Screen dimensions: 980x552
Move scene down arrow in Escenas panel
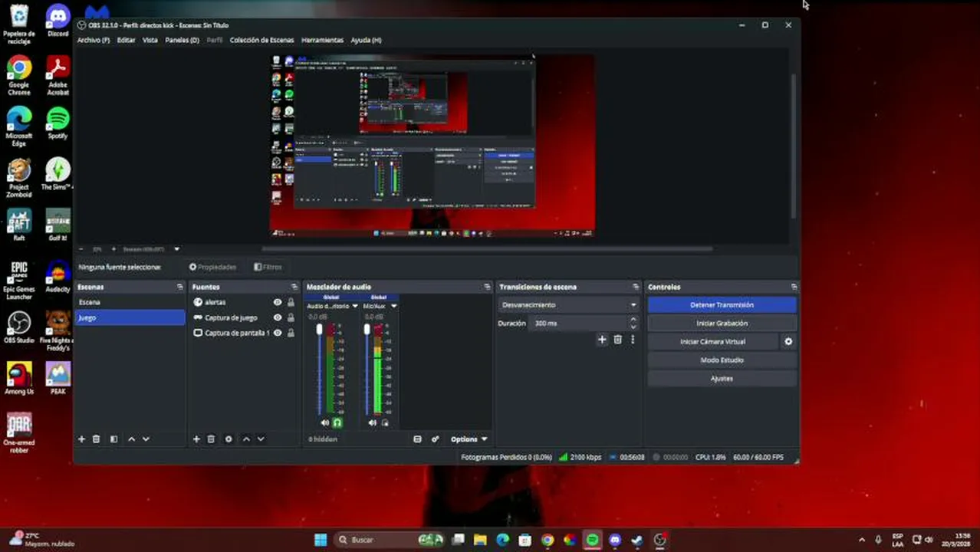tap(146, 439)
